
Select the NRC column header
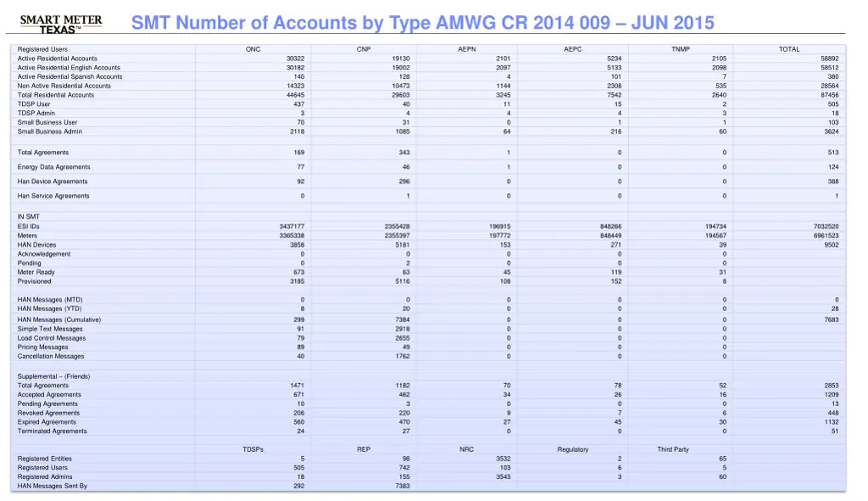tap(467, 449)
